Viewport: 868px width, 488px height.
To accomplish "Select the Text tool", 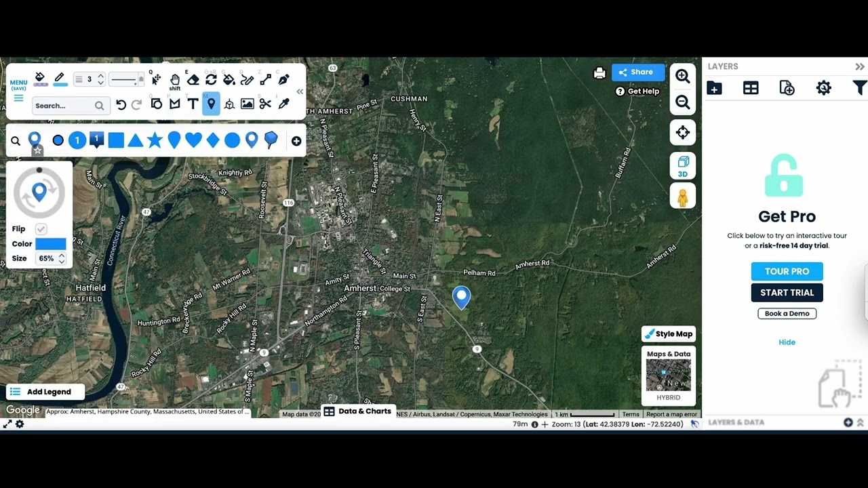I will (x=193, y=104).
